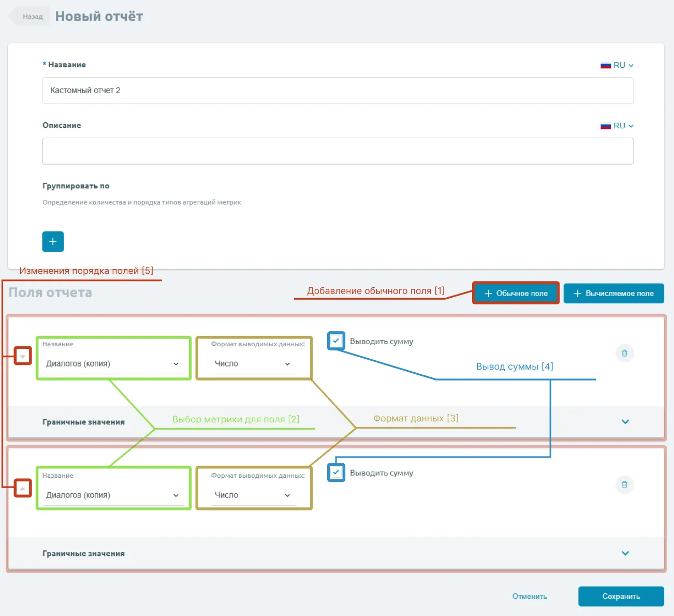
Task: Expand Граничные значения in the second field
Action: pyautogui.click(x=625, y=553)
